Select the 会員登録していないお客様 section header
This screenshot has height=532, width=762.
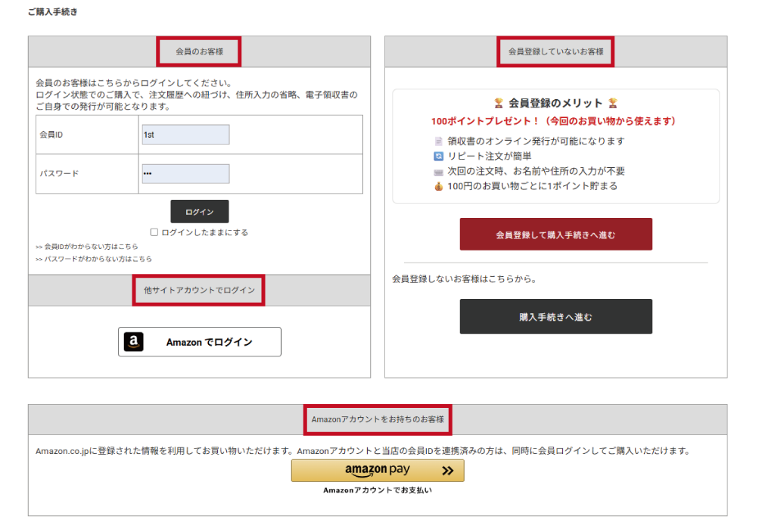pyautogui.click(x=555, y=51)
